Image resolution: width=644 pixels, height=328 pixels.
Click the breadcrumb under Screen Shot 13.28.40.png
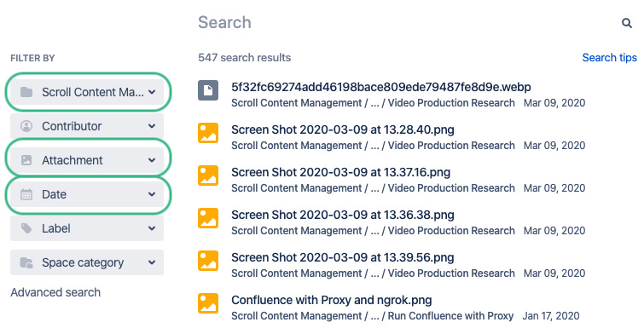[373, 146]
